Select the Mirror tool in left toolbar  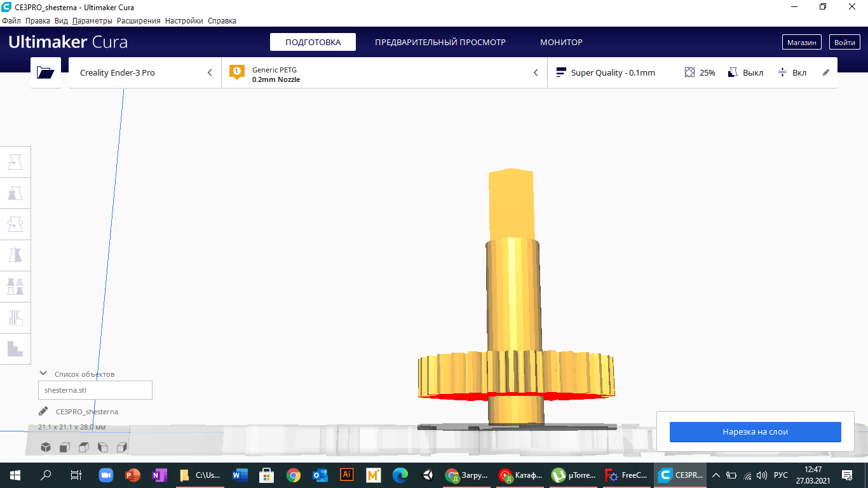[x=15, y=255]
